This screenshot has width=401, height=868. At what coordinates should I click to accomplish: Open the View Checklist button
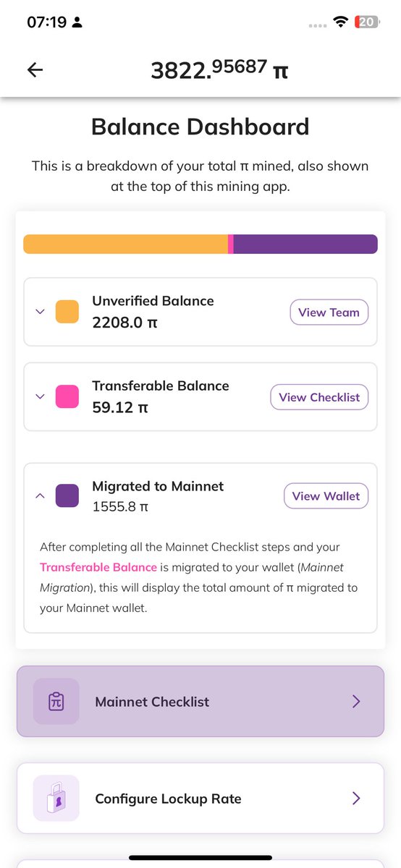(319, 397)
